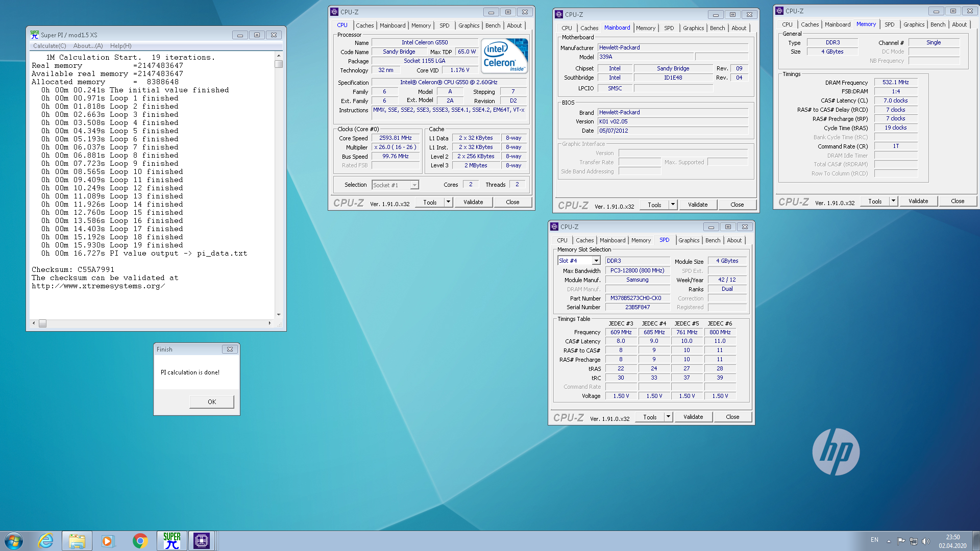Expand Tools dropdown arrow in Mainboard window
980x551 pixels.
[673, 205]
